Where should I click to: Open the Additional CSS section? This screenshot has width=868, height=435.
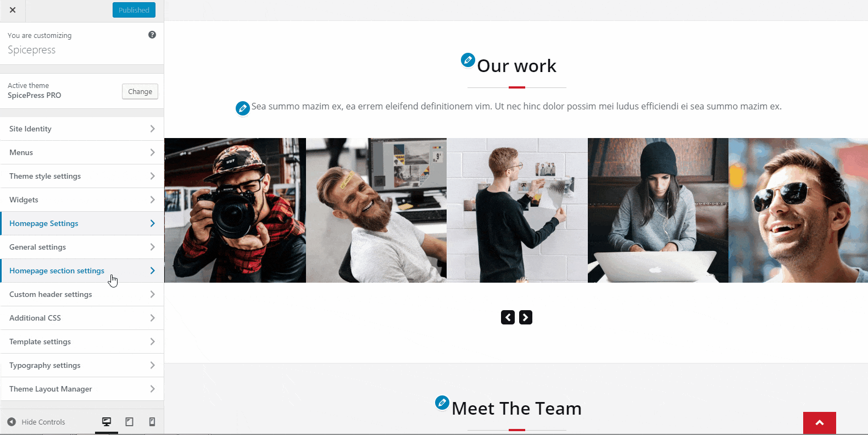pyautogui.click(x=82, y=318)
